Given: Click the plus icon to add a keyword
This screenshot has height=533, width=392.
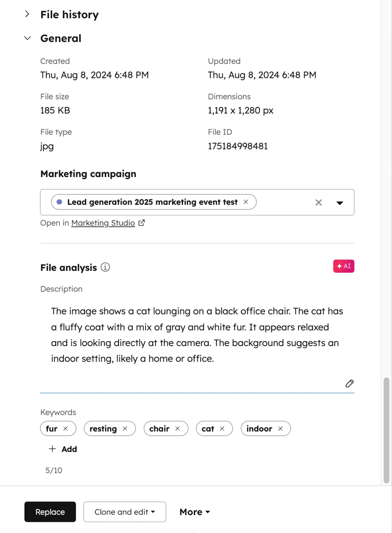Looking at the screenshot, I should [x=52, y=449].
